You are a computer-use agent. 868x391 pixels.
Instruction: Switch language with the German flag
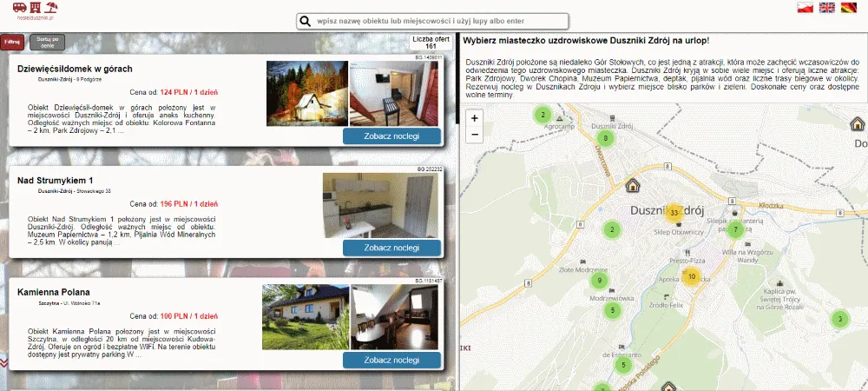tap(849, 7)
